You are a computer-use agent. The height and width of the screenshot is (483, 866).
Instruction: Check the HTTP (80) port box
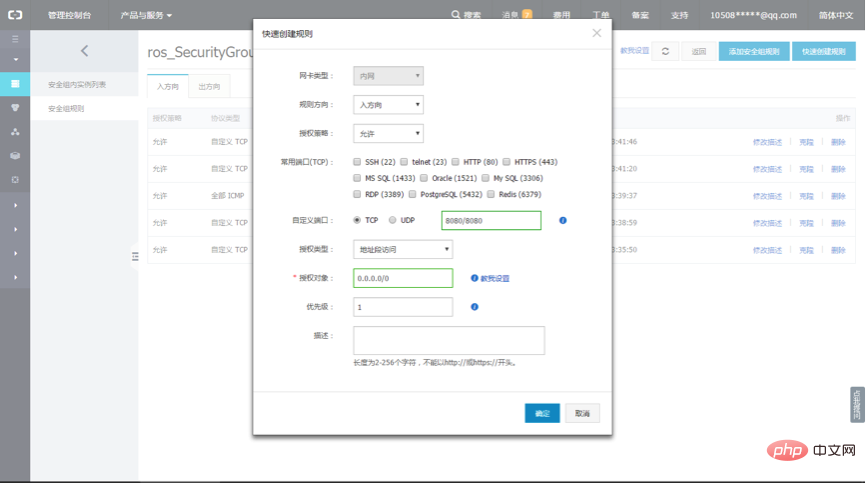click(x=456, y=162)
